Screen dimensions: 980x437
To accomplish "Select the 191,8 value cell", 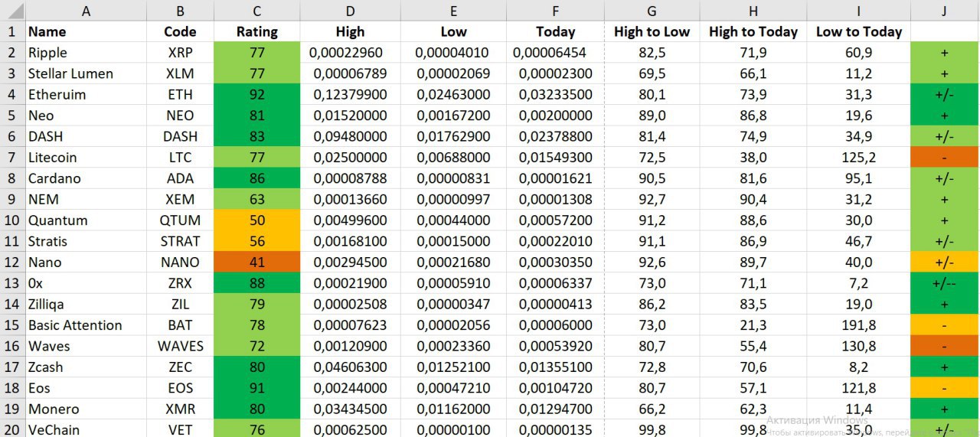I will (859, 325).
